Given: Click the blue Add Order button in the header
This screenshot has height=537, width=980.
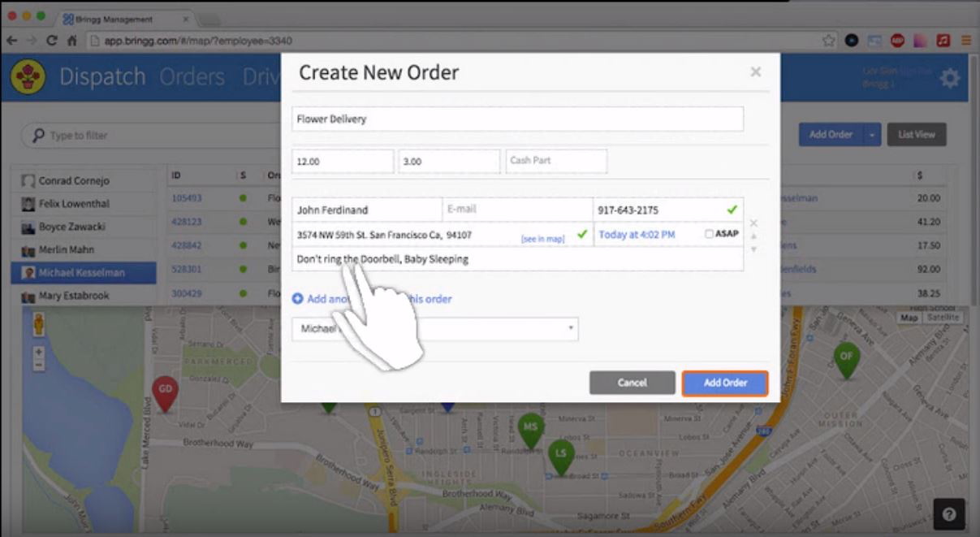Looking at the screenshot, I should click(831, 135).
